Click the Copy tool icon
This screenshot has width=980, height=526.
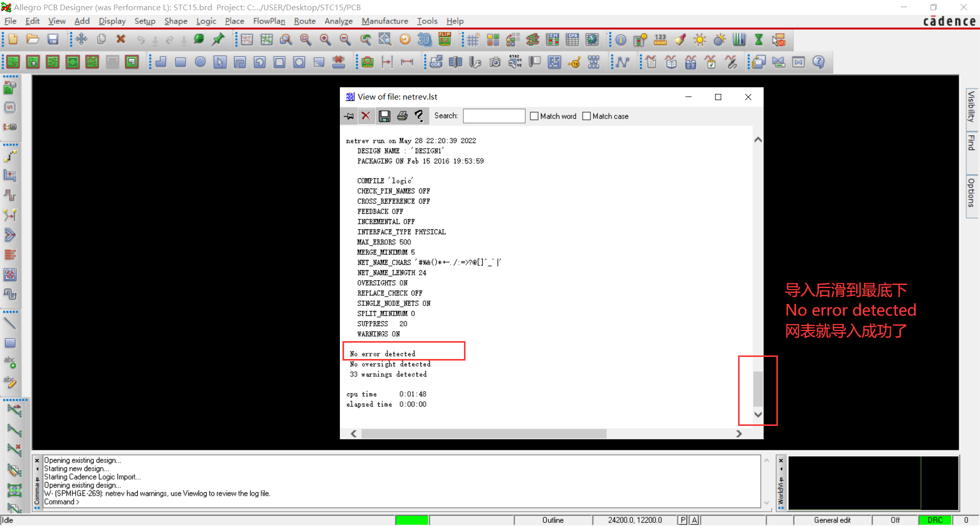click(x=101, y=40)
